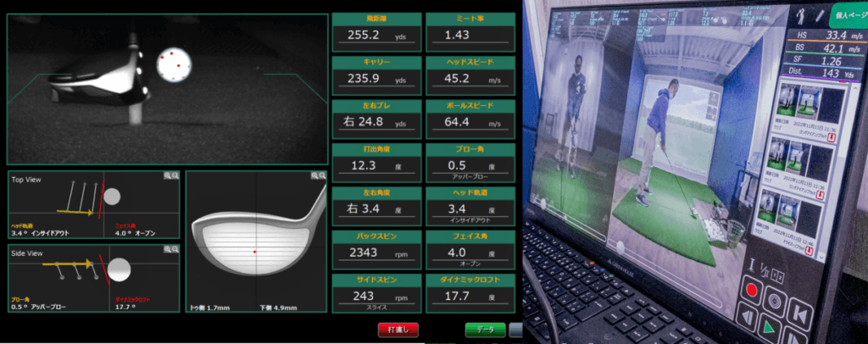Click the '下側 4.9mm' impact offset text
The image size is (868, 344).
pyautogui.click(x=278, y=307)
